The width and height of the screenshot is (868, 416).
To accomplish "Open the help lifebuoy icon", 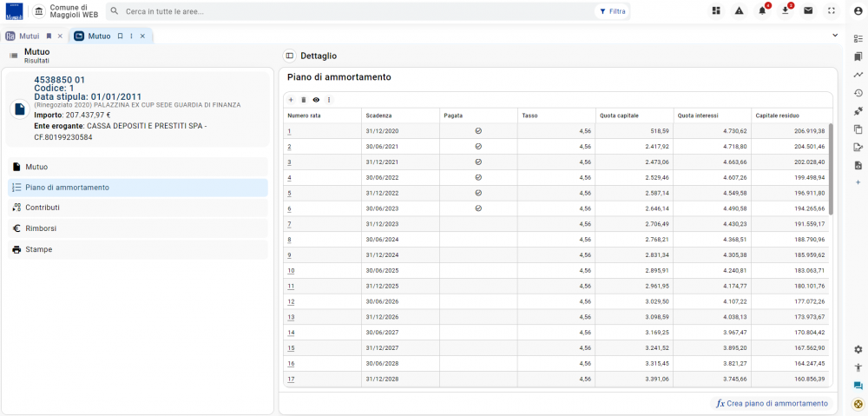I will [858, 404].
